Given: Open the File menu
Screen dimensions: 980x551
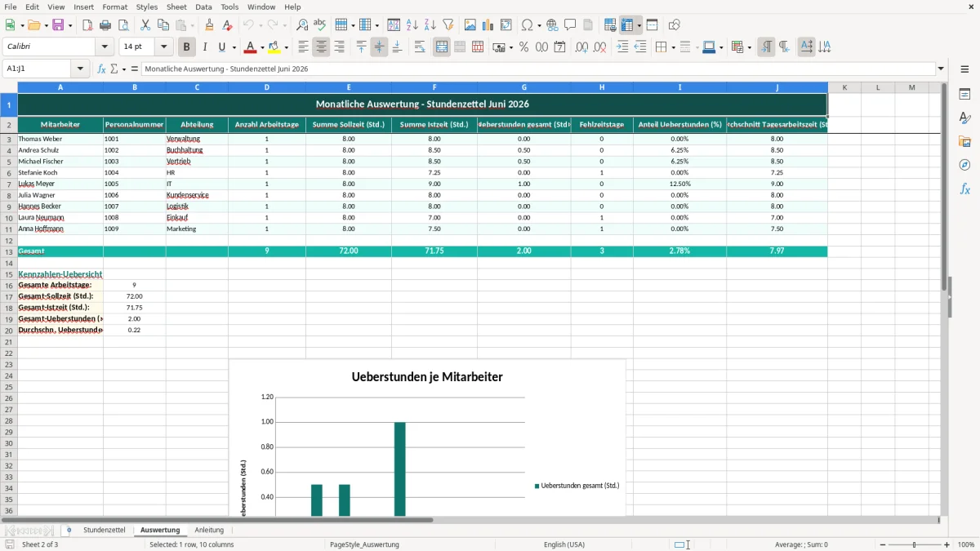Looking at the screenshot, I should pyautogui.click(x=11, y=7).
